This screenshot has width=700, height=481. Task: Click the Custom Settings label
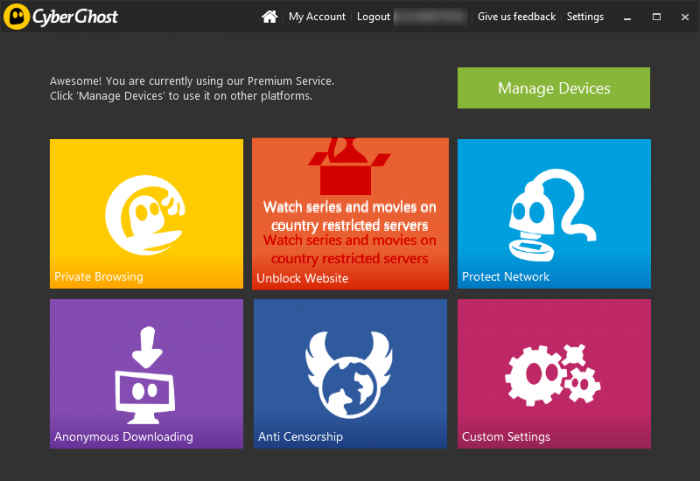pyautogui.click(x=506, y=436)
